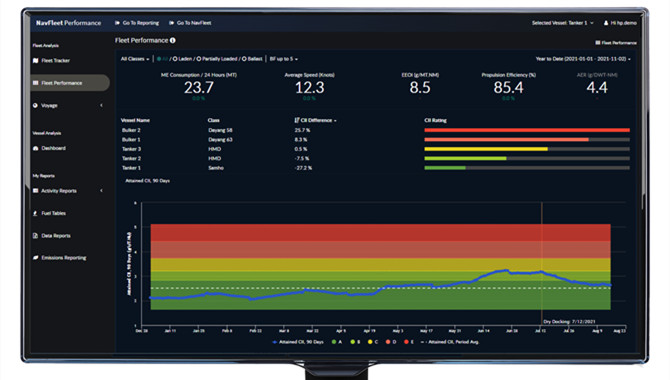670x380 pixels.
Task: Click the Dry Docking marker line on chart
Action: (542, 263)
